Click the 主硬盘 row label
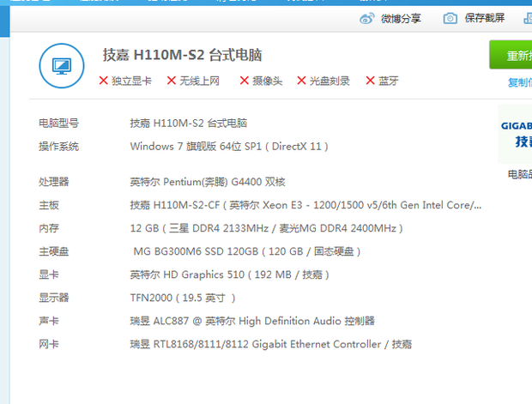This screenshot has width=532, height=404. pos(53,251)
